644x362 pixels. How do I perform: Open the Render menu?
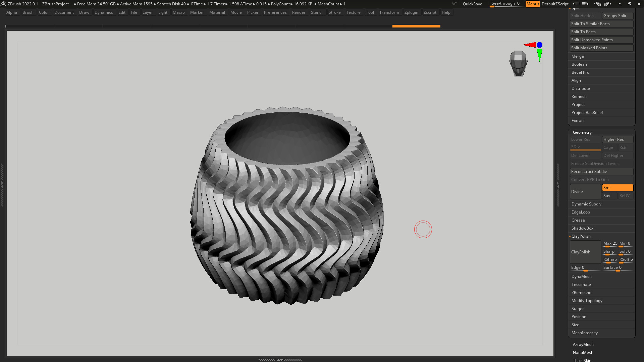(x=299, y=12)
